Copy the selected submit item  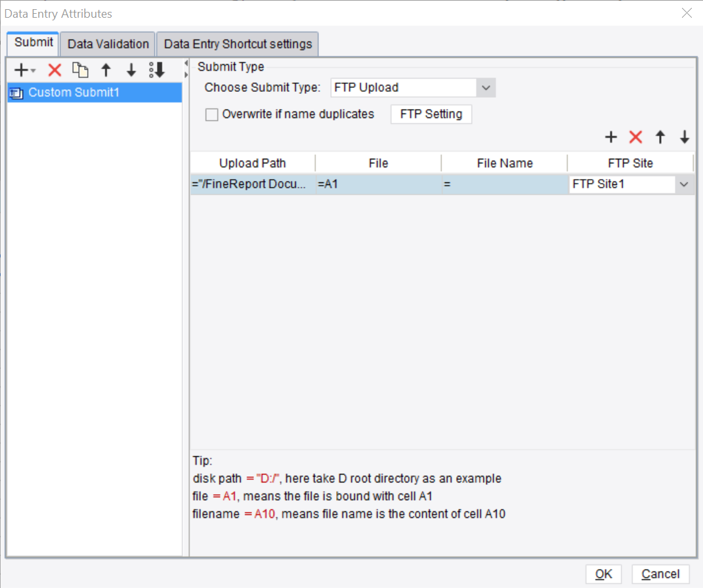pyautogui.click(x=80, y=70)
